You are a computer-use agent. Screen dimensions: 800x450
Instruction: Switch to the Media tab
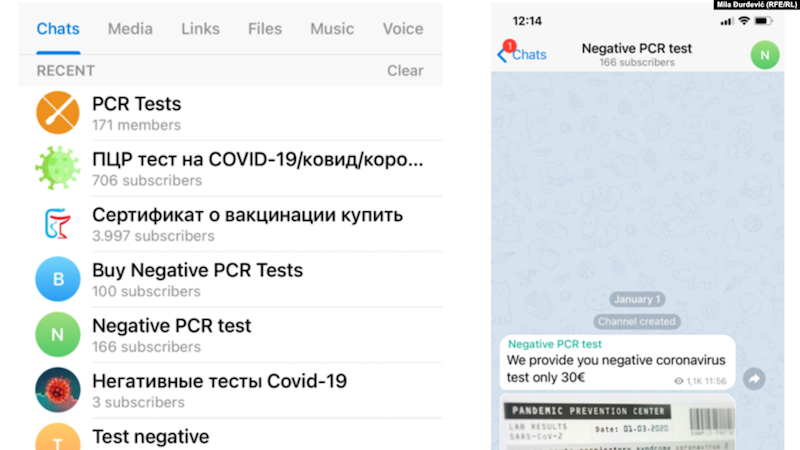pos(130,29)
